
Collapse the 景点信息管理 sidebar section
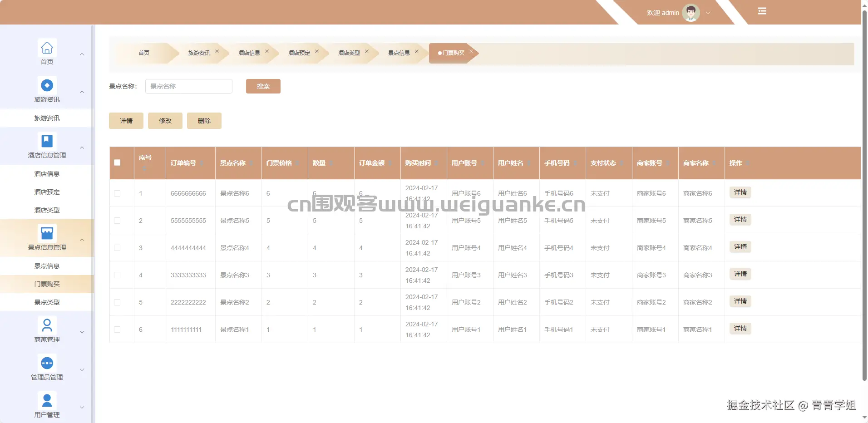[82, 240]
